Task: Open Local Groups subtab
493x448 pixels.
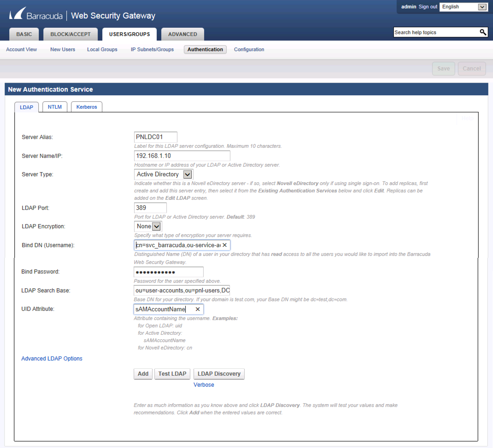Action: (102, 49)
